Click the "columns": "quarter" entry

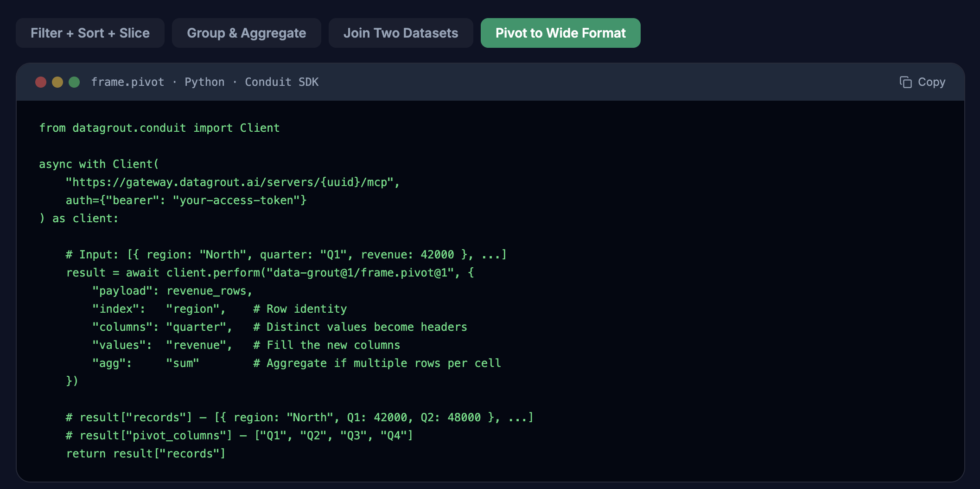pos(162,327)
